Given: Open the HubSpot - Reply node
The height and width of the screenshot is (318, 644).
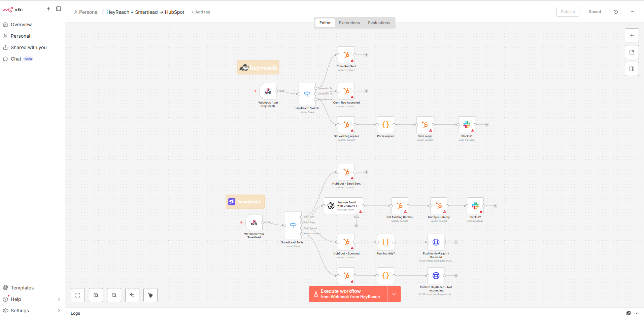Looking at the screenshot, I should tap(439, 206).
